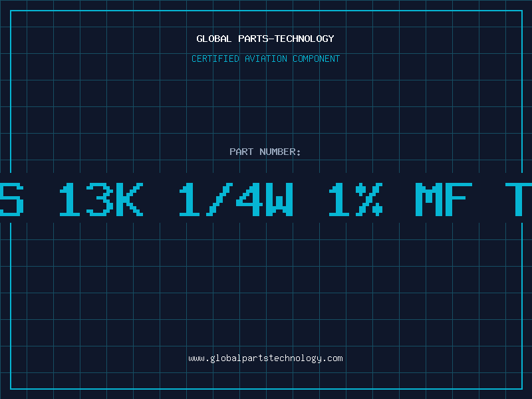Click the 1/4W text in the part number
The height and width of the screenshot is (399, 532).
pos(236,199)
